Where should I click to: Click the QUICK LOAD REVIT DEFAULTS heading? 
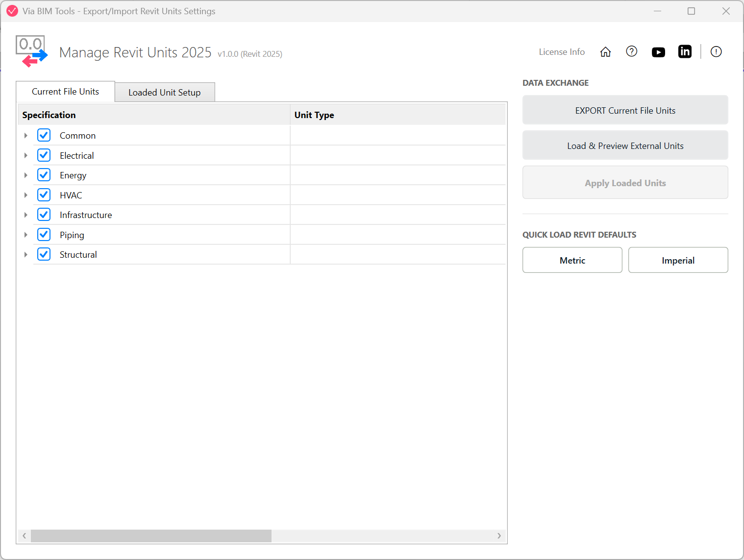pyautogui.click(x=579, y=235)
